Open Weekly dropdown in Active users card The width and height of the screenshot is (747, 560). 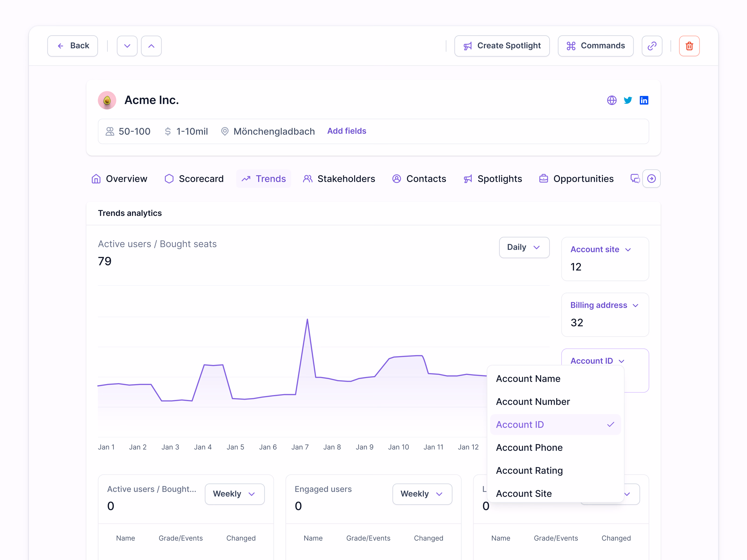tap(235, 494)
